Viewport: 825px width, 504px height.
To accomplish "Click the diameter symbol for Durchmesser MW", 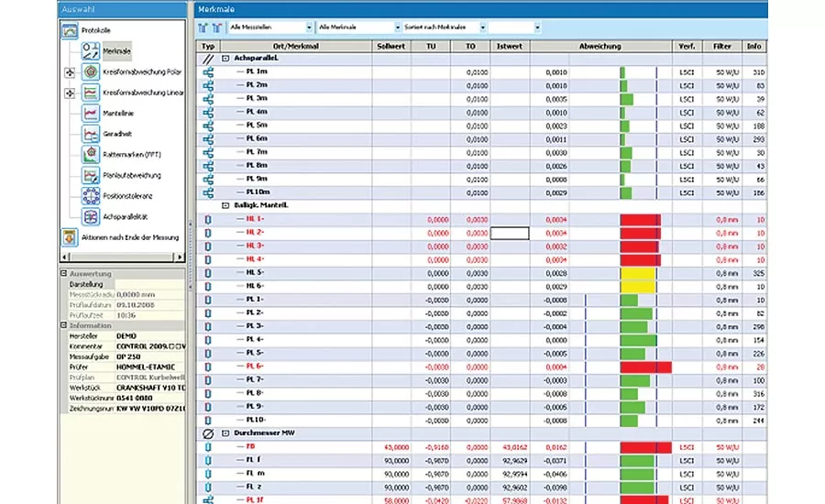I will pos(208,433).
